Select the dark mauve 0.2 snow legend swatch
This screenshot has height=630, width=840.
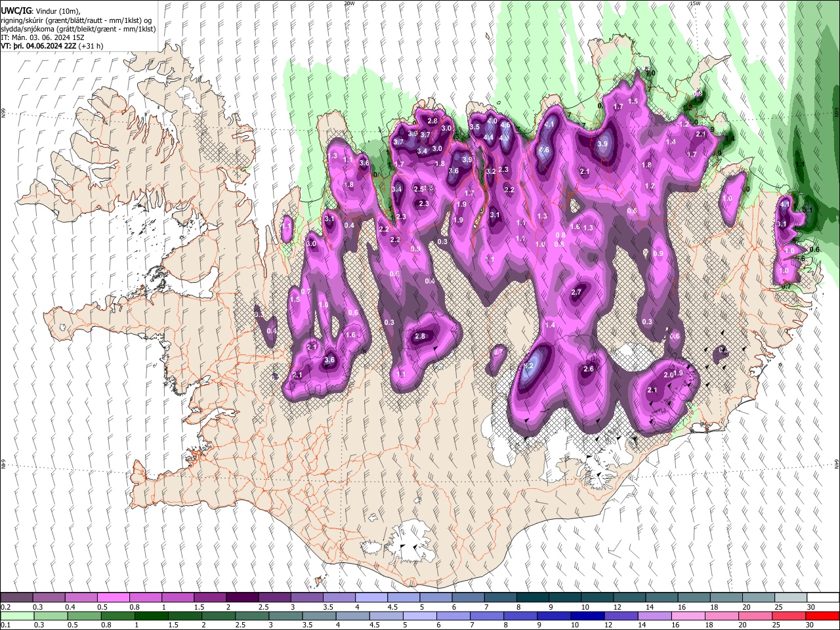pos(17,598)
